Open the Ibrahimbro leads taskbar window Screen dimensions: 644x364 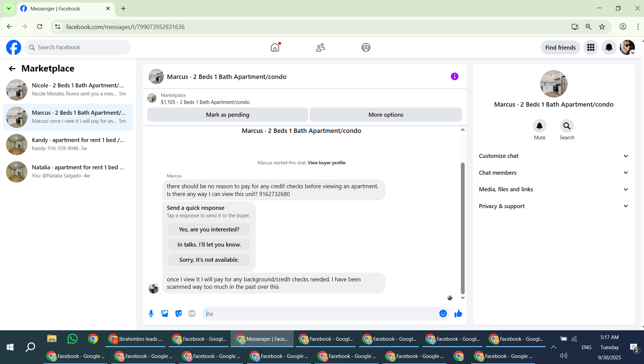(x=135, y=339)
